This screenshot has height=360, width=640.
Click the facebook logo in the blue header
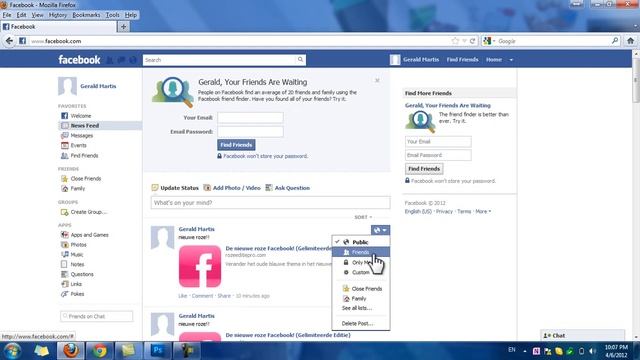pyautogui.click(x=79, y=60)
